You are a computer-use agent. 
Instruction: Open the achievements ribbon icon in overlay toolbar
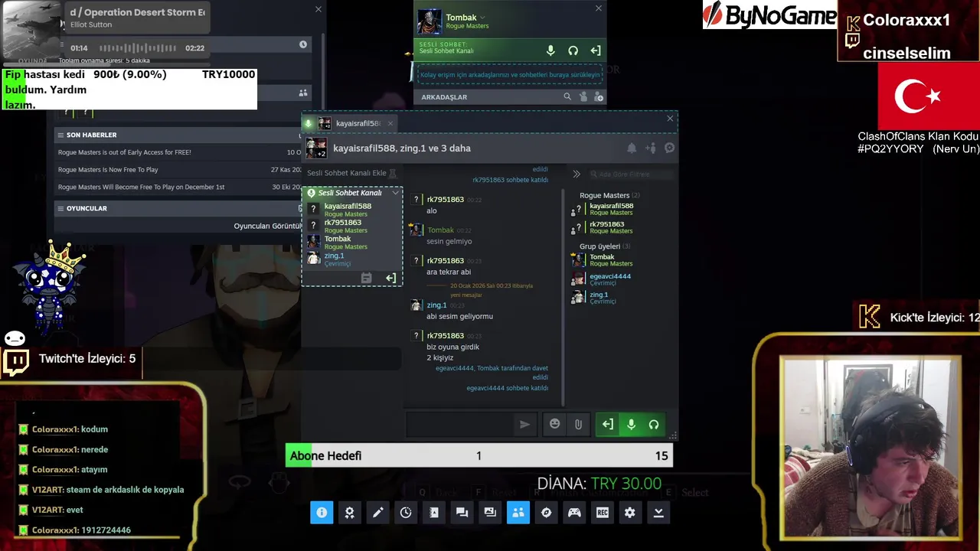pyautogui.click(x=350, y=513)
